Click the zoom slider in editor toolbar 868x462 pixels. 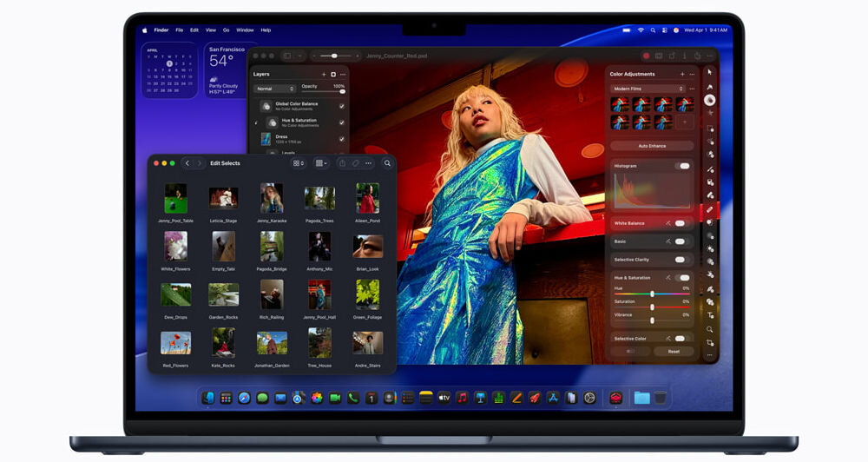click(334, 56)
